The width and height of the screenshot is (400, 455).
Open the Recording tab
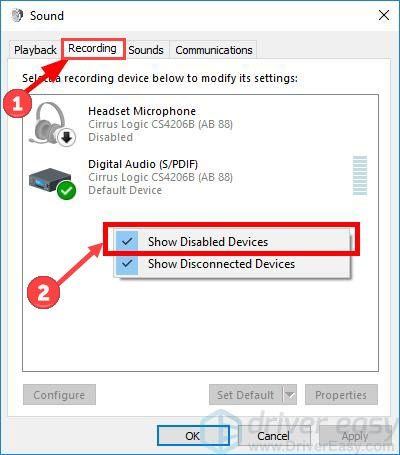(x=92, y=49)
